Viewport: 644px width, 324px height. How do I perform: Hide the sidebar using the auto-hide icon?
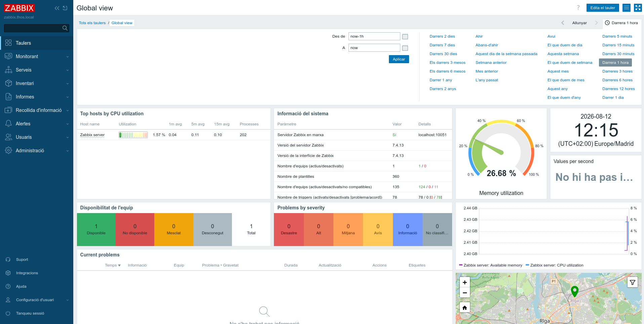[65, 8]
